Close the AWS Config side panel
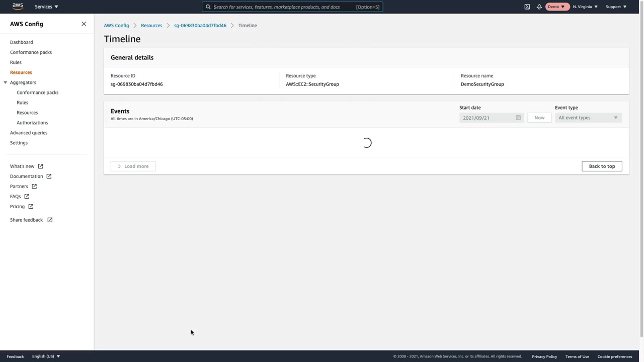This screenshot has height=362, width=644. point(84,24)
